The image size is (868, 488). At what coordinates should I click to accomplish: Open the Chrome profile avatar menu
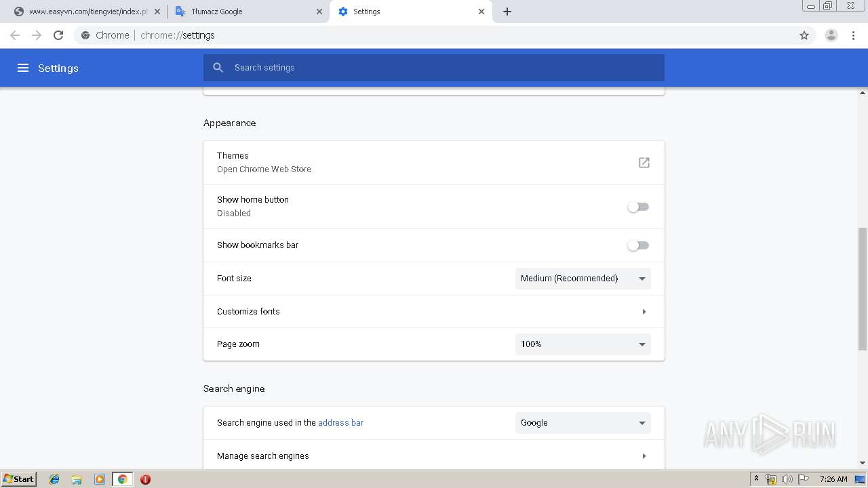[831, 35]
